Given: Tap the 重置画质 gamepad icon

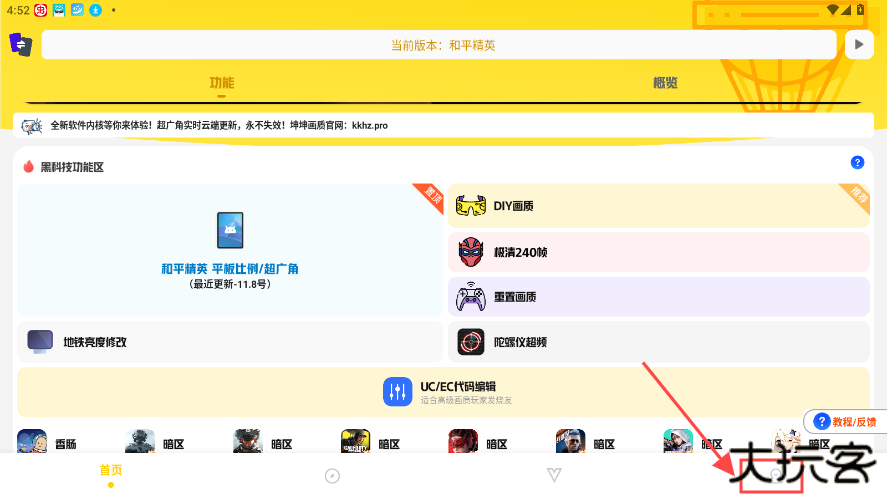Looking at the screenshot, I should [x=471, y=297].
